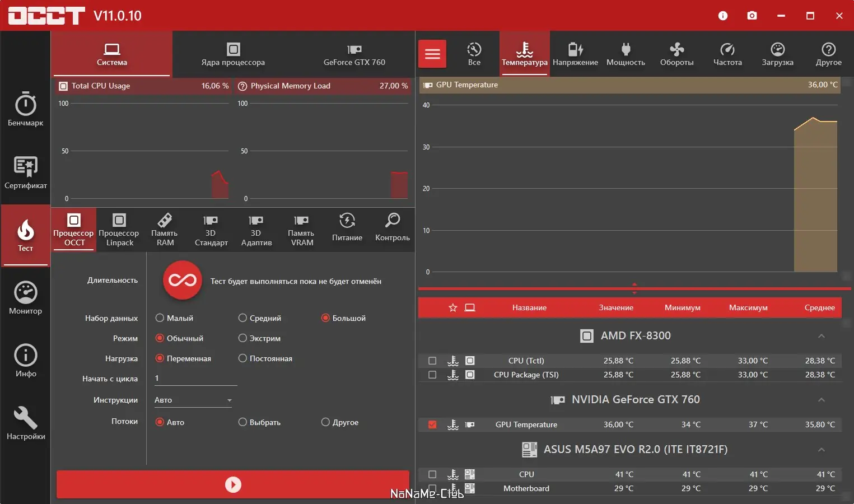854x504 pixels.
Task: Select Процессор Linpack test
Action: click(x=119, y=230)
